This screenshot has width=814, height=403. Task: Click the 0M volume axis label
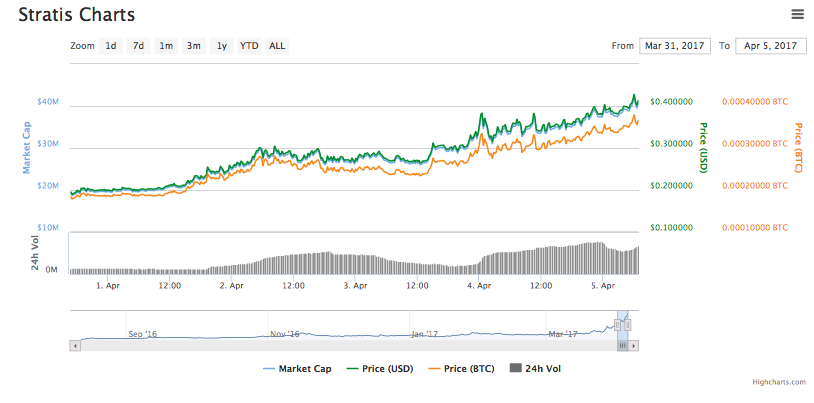[51, 271]
